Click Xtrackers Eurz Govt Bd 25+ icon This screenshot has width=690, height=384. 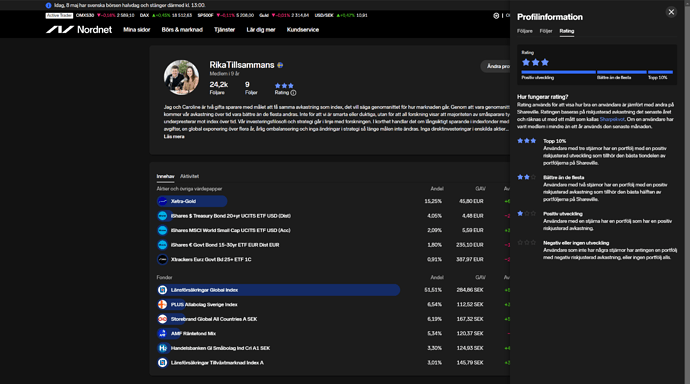click(x=162, y=259)
